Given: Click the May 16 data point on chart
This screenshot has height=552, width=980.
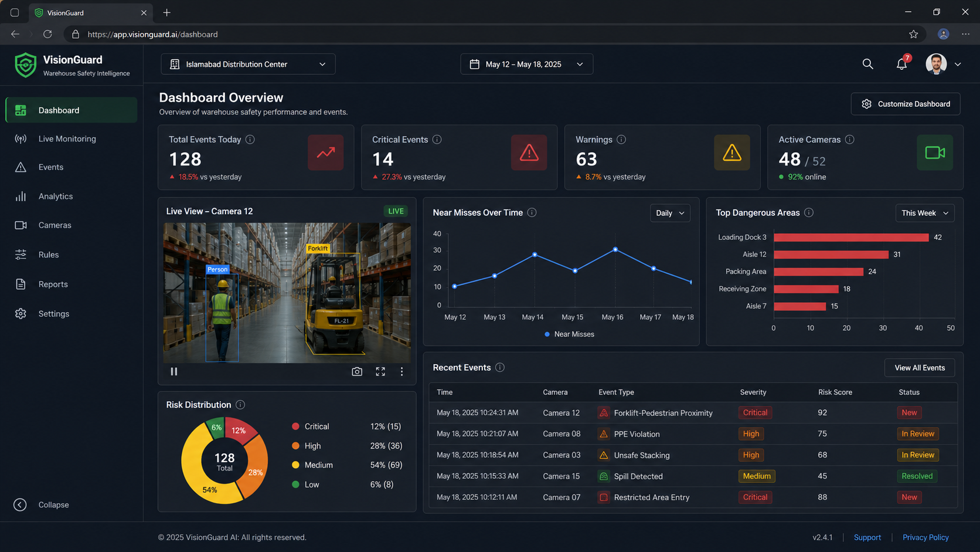Looking at the screenshot, I should (615, 249).
